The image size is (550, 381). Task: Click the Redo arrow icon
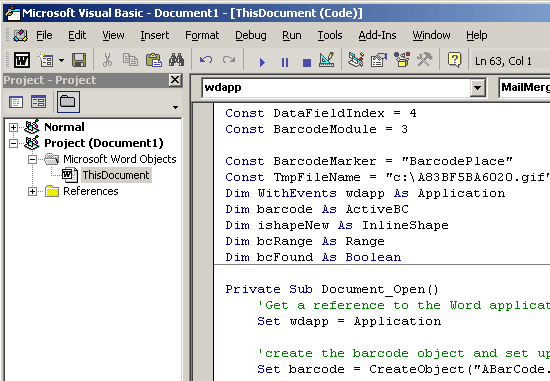click(x=229, y=60)
